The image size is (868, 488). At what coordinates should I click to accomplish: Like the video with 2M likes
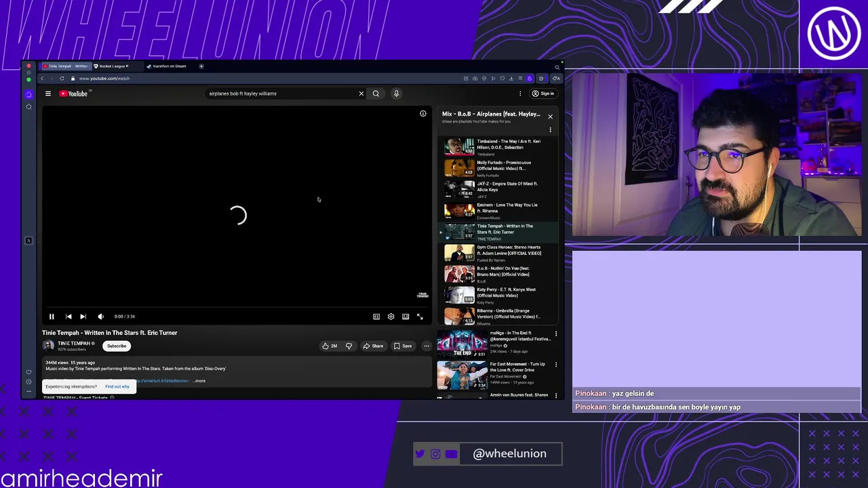pos(330,346)
